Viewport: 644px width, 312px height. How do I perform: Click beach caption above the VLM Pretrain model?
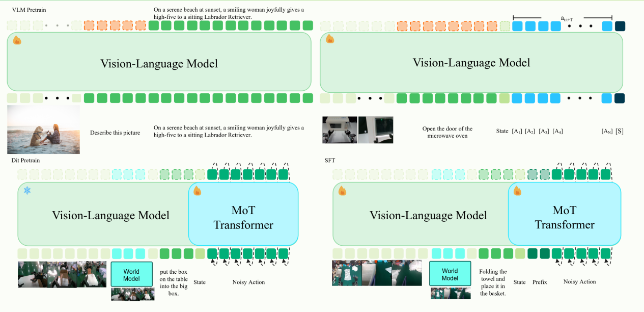[229, 14]
